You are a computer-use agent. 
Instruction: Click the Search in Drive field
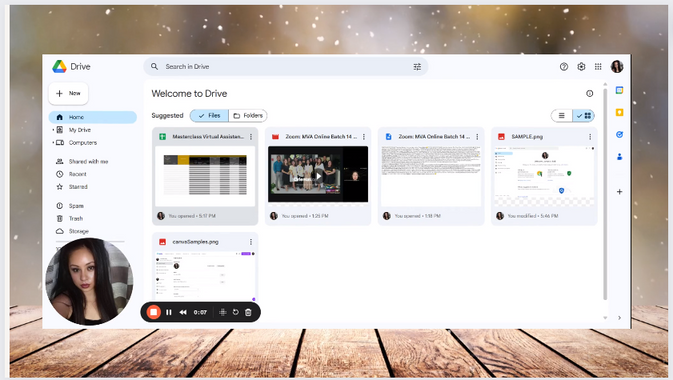click(285, 67)
